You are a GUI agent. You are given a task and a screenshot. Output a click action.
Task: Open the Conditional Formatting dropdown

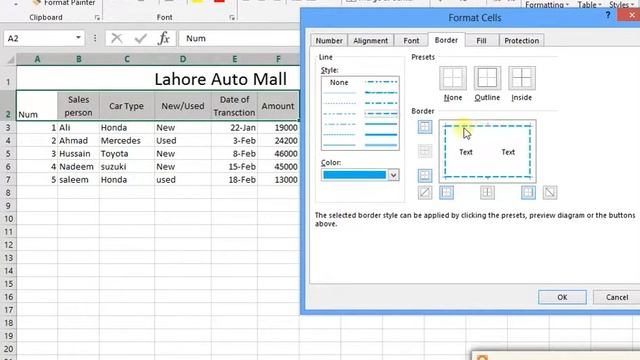coord(547,4)
